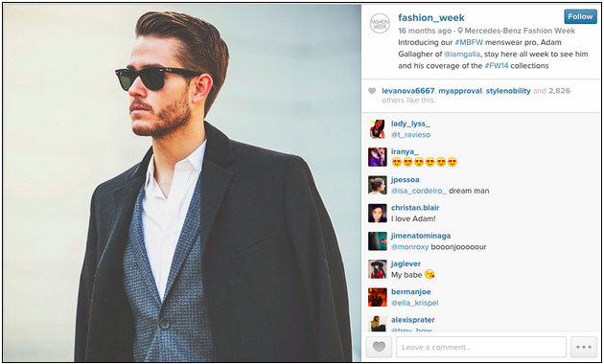This screenshot has height=364, width=604.
Task: Open the @monroxy mention
Action: (x=410, y=247)
